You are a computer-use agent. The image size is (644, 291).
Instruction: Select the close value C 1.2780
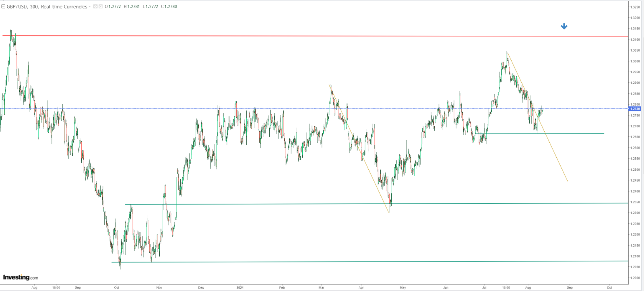click(x=169, y=6)
